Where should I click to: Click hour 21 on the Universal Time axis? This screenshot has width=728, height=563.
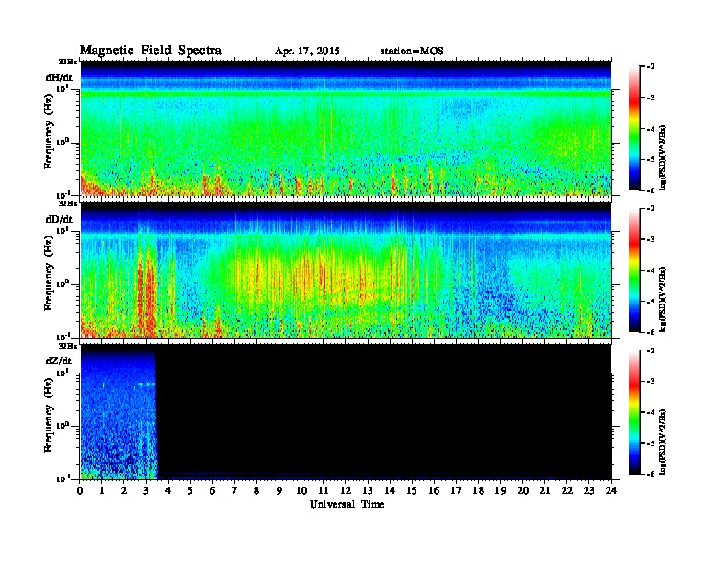(544, 490)
